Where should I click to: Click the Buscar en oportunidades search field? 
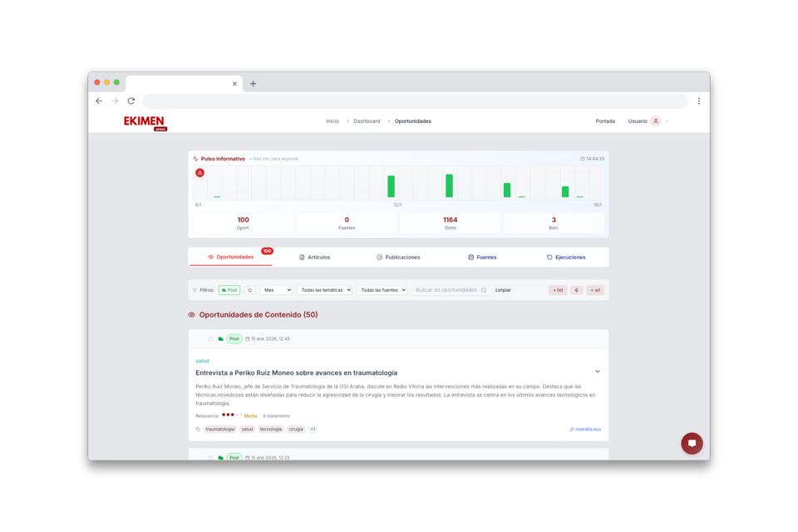coord(446,289)
